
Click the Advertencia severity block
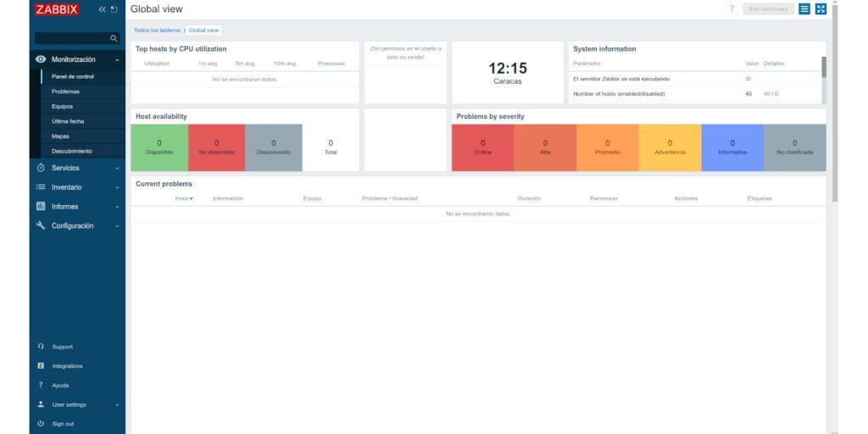point(670,147)
